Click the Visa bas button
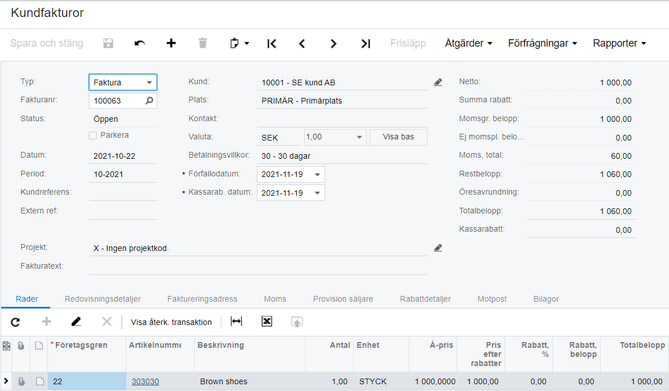 tap(398, 137)
